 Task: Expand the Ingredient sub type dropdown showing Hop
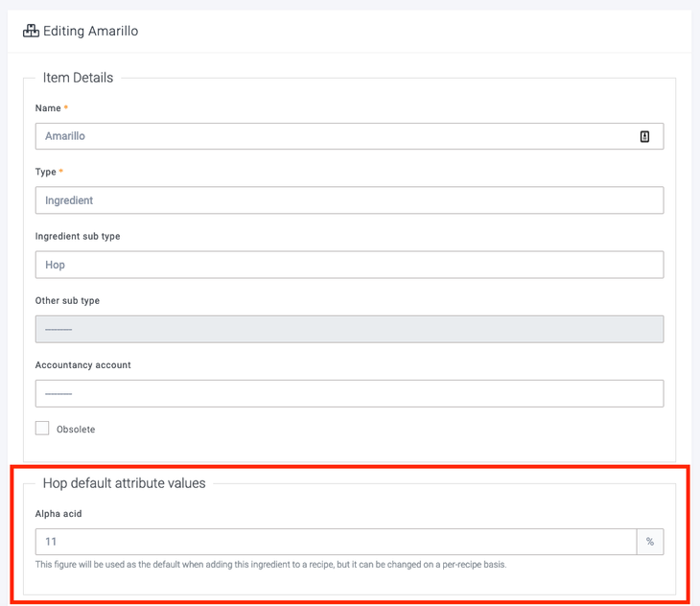tap(349, 265)
